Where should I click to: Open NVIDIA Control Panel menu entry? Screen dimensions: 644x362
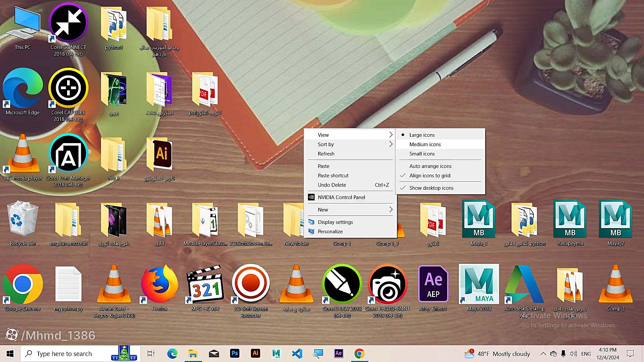(x=351, y=197)
